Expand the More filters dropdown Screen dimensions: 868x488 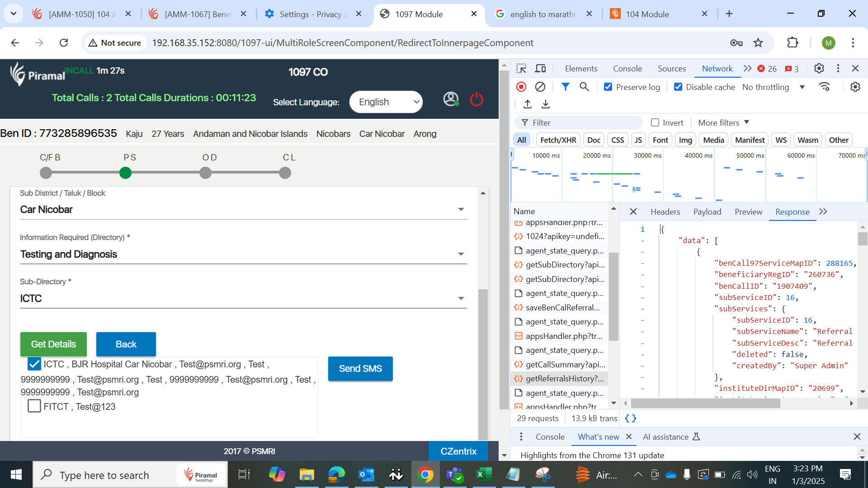(723, 122)
